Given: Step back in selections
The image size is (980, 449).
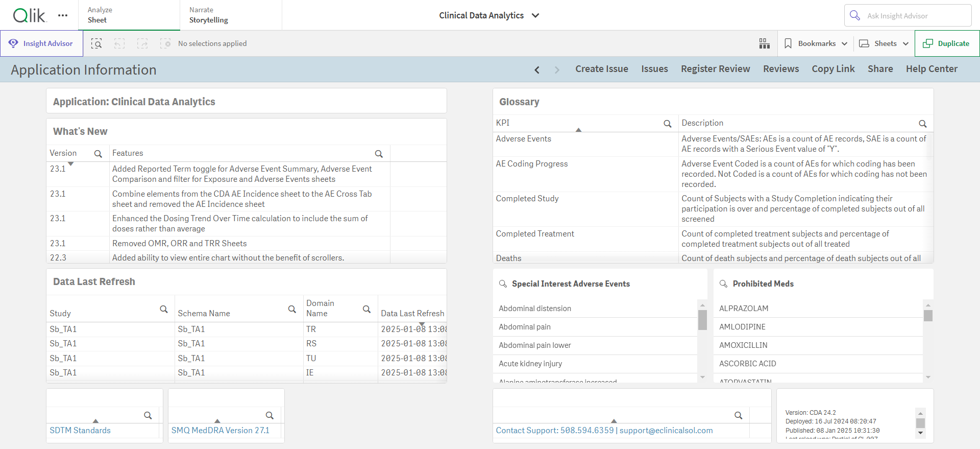Looking at the screenshot, I should point(119,43).
